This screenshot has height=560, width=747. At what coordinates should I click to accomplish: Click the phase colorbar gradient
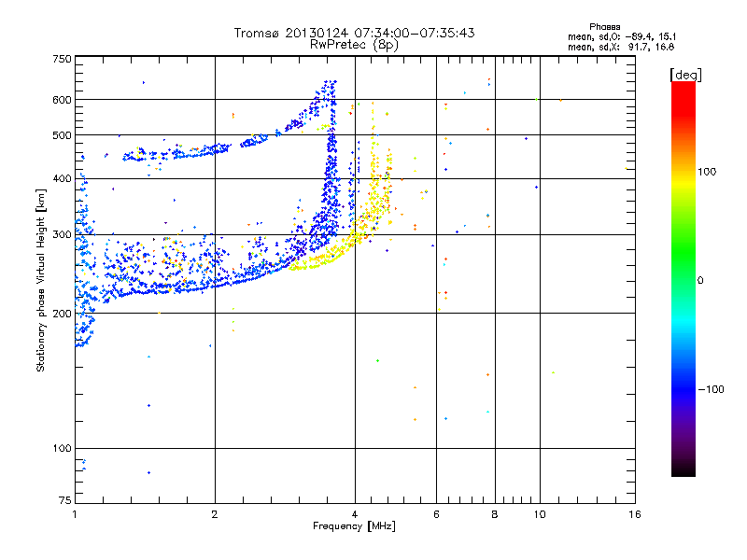pos(684,278)
